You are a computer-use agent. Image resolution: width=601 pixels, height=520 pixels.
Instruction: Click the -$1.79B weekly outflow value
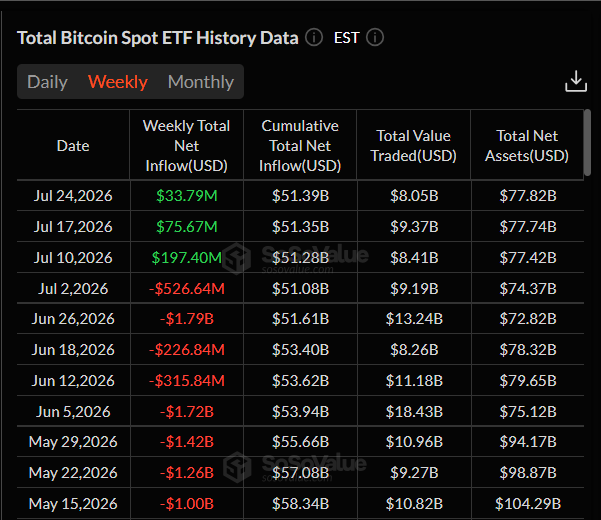pos(187,319)
